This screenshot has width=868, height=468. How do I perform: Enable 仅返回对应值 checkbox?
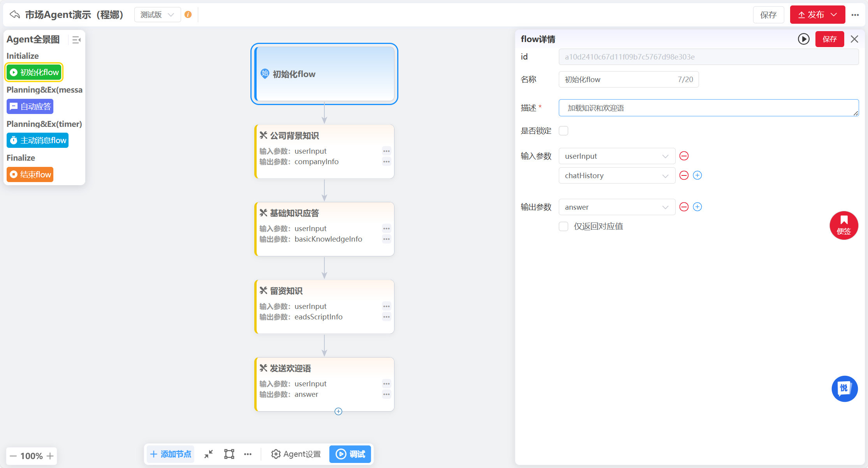pyautogui.click(x=563, y=226)
